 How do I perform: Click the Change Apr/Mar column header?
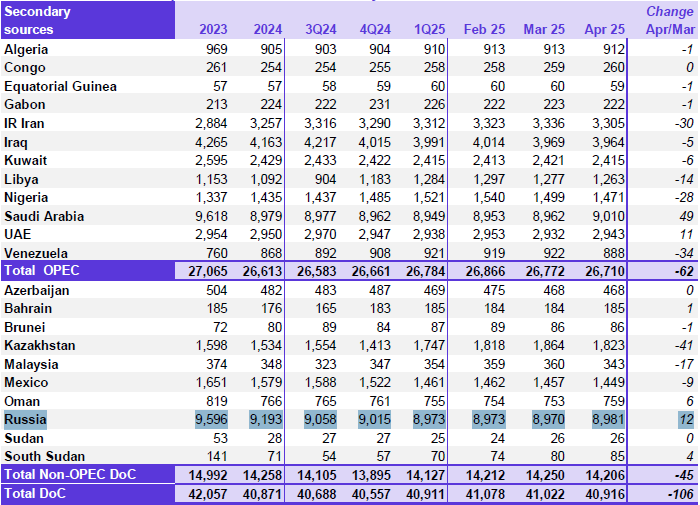669,21
